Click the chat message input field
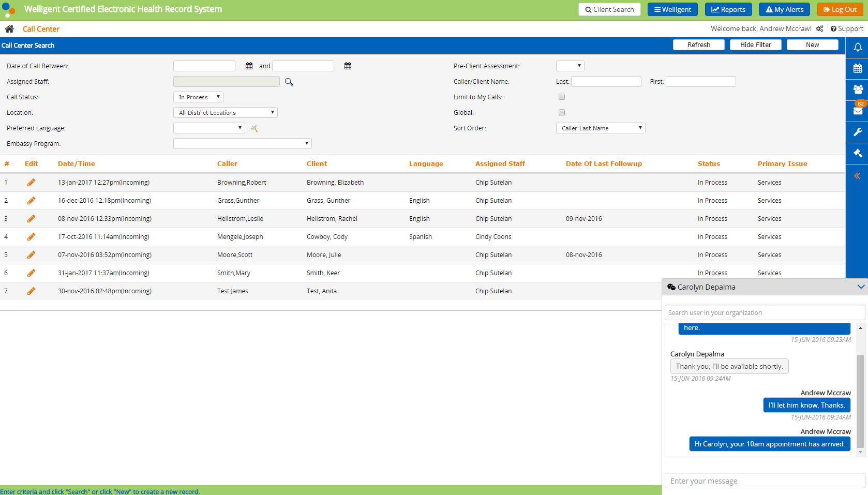Screen dimensions: 868x495 coord(764,481)
